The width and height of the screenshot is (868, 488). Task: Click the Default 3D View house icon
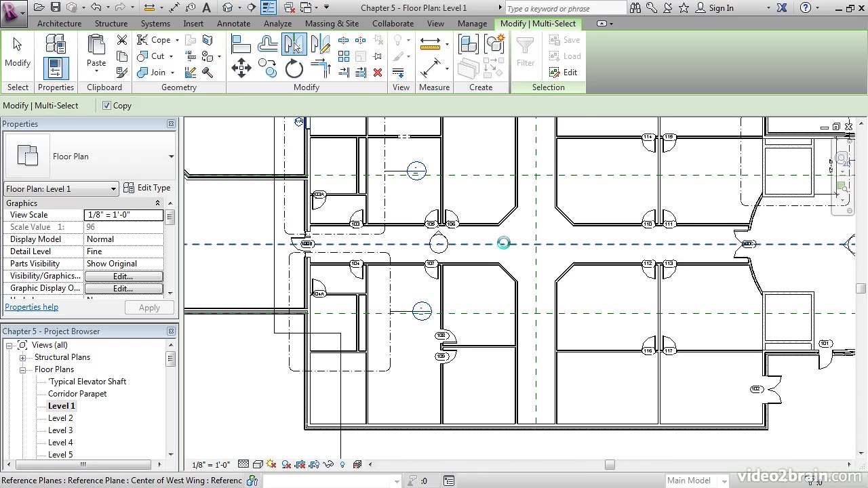click(228, 7)
